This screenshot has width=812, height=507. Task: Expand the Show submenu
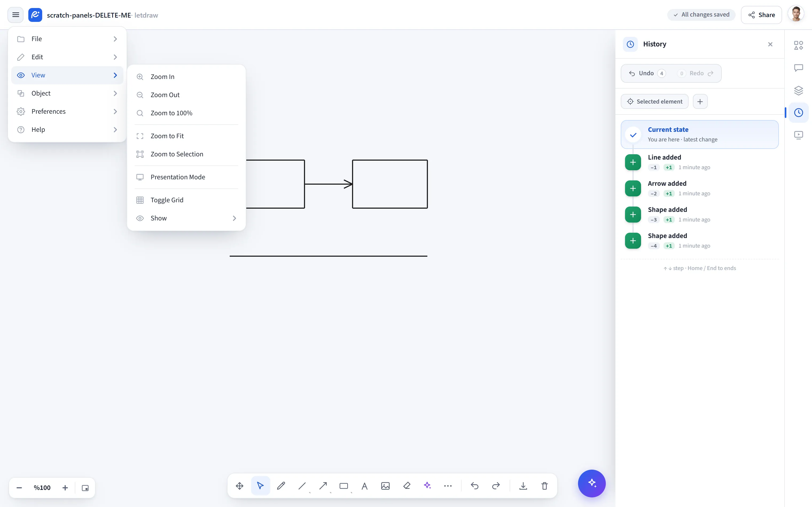pyautogui.click(x=186, y=218)
